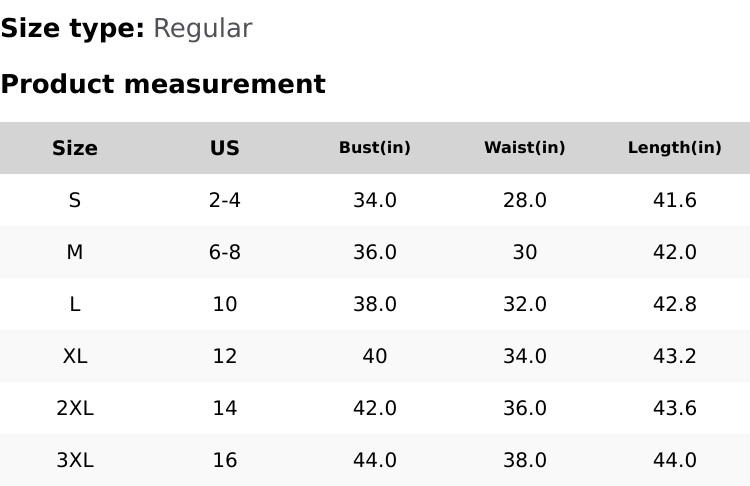Click US size 6-8 cell
This screenshot has height=486, width=750.
[x=225, y=252]
